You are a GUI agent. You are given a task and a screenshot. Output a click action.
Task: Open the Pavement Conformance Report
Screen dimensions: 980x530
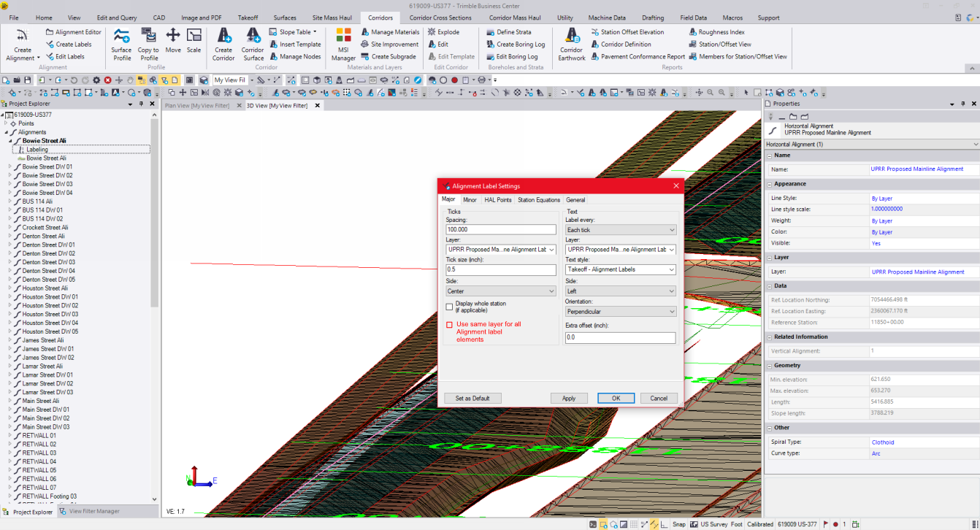point(638,56)
